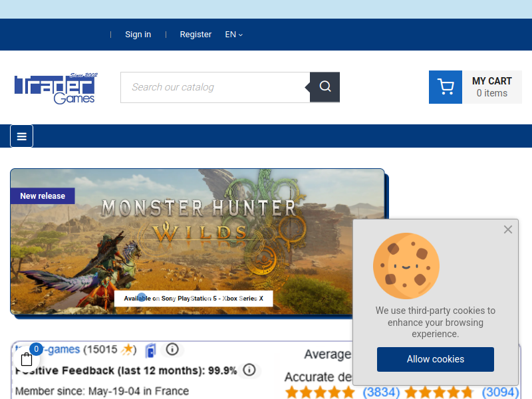Open the (3834) ratings count link
Screen dimensions: 532x399
[381, 392]
